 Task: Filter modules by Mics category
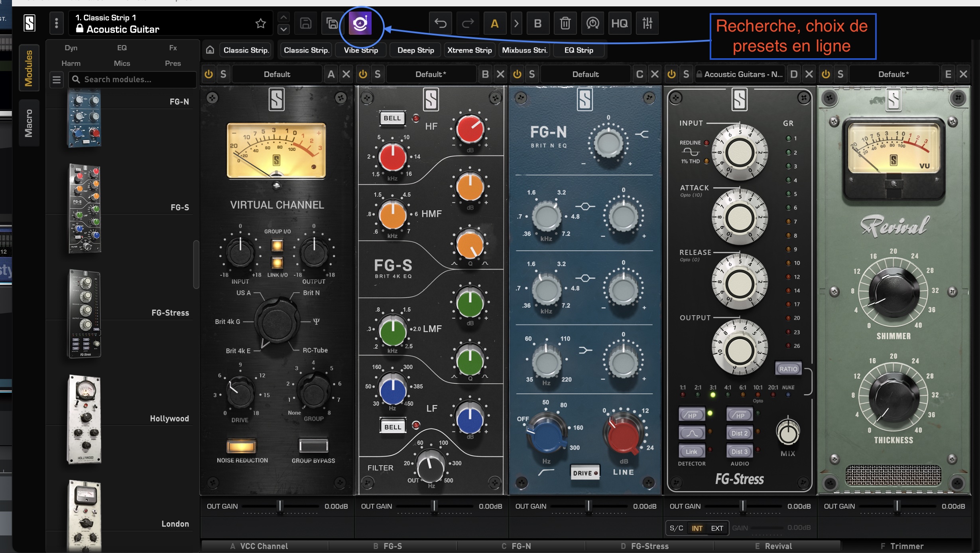click(122, 63)
